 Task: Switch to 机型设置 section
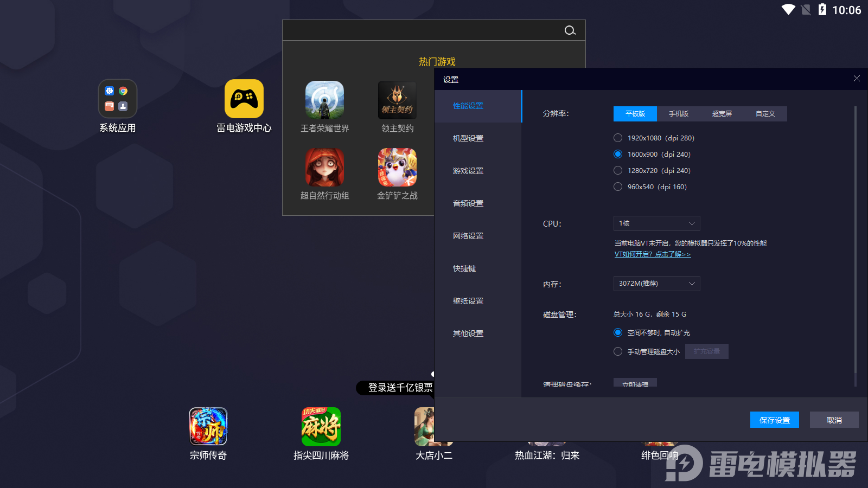click(x=478, y=139)
